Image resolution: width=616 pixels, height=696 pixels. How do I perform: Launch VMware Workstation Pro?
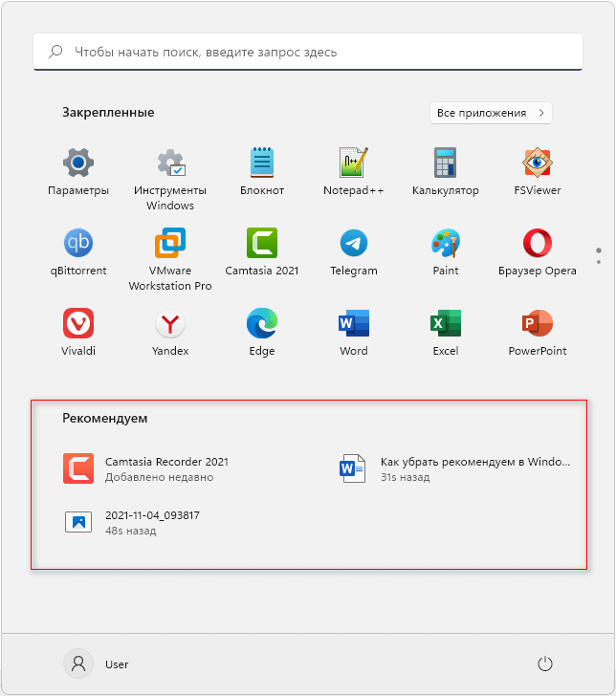point(170,259)
